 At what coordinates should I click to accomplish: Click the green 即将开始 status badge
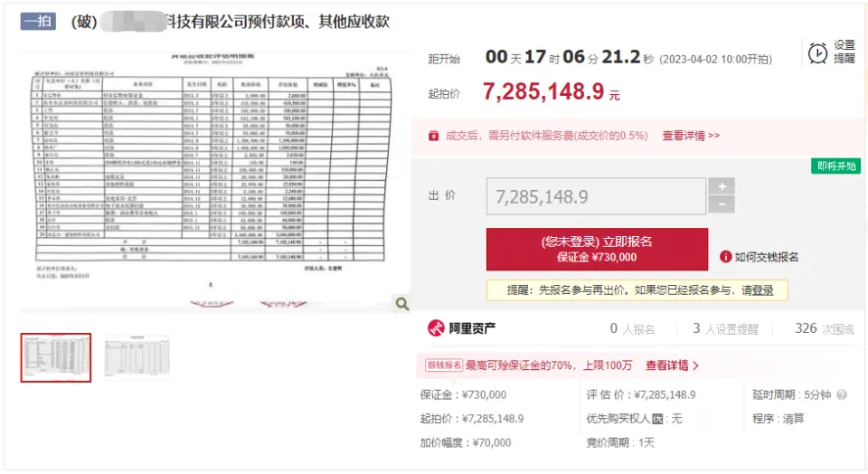click(x=838, y=166)
